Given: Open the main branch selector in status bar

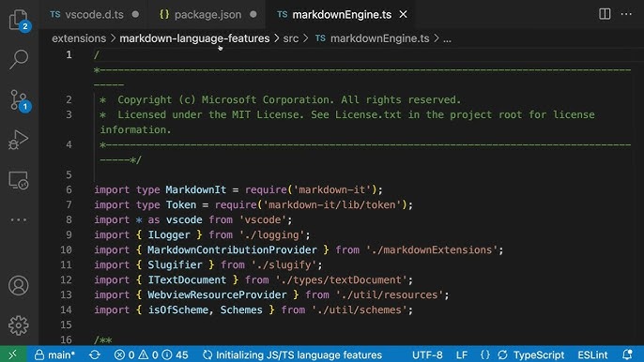Looking at the screenshot, I should tap(54, 354).
